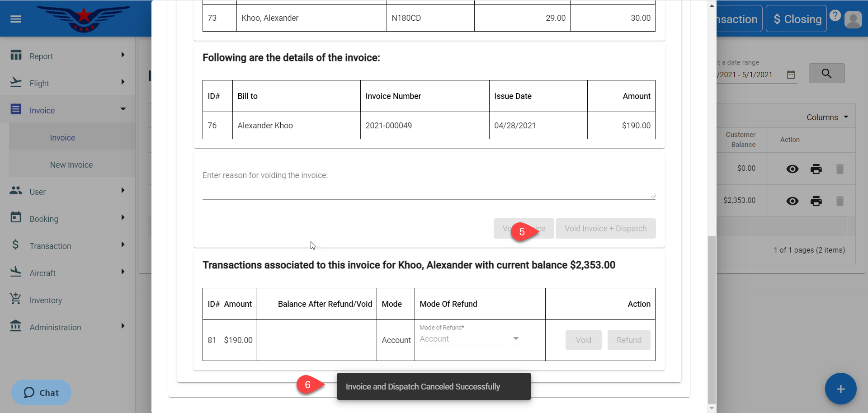Open the date range calendar icon
This screenshot has height=413, width=868.
(x=791, y=75)
